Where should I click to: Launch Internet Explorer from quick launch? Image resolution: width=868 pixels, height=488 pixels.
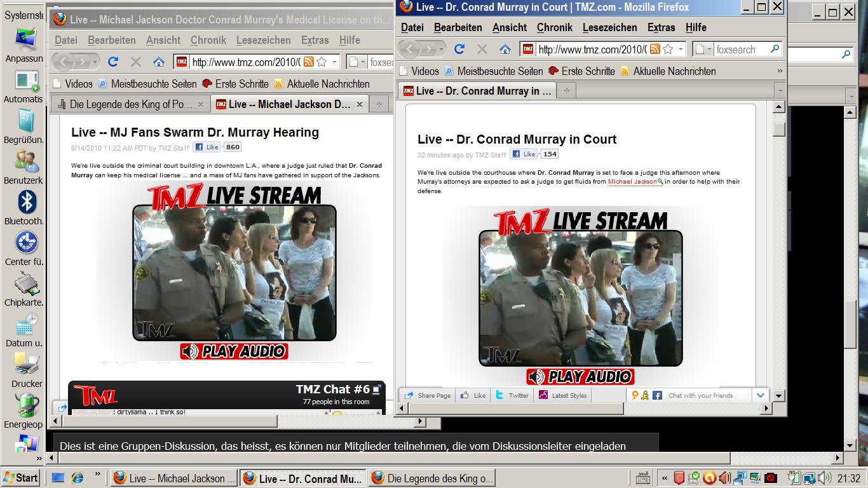click(78, 478)
